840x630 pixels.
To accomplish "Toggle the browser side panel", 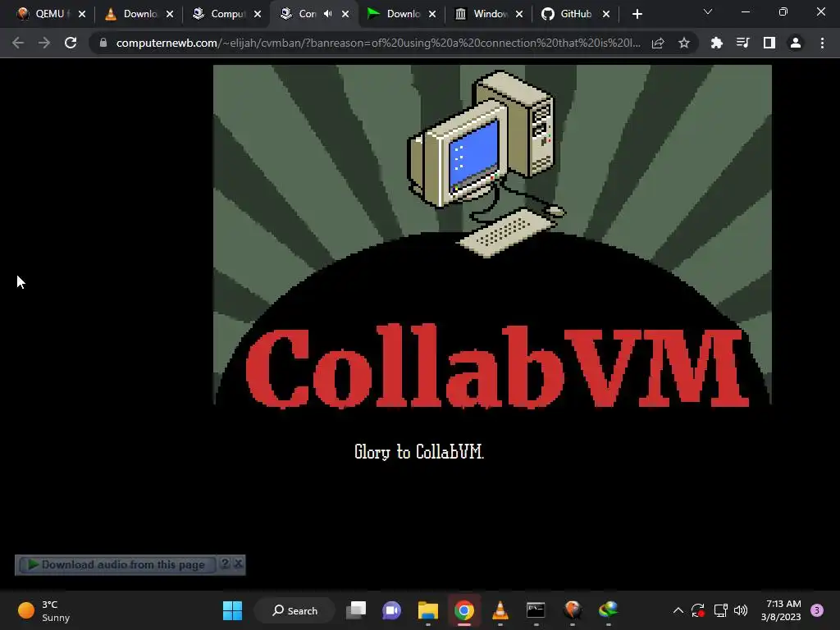I will 769,43.
